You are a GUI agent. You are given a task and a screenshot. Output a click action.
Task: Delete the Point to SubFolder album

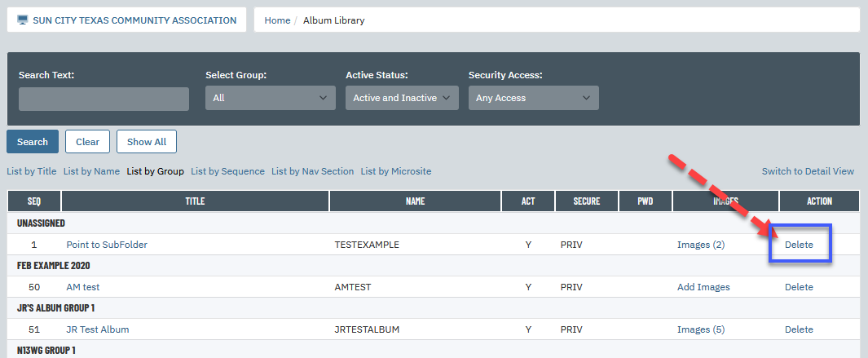coord(799,245)
